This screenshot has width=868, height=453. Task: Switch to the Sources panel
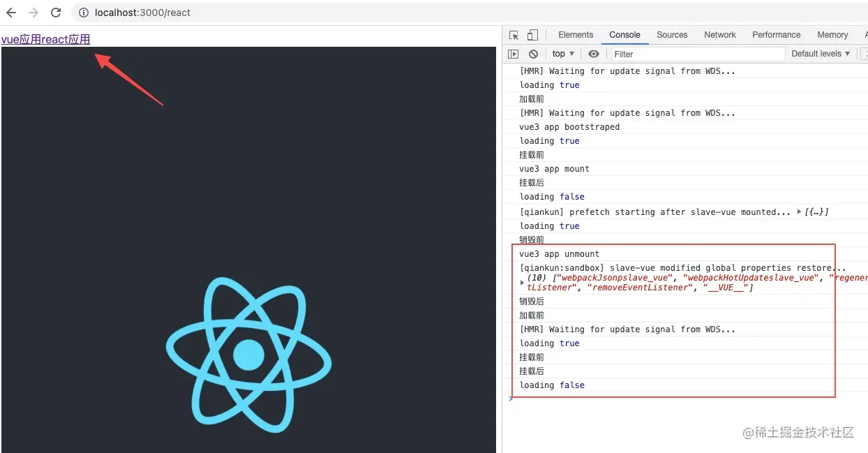pyautogui.click(x=672, y=34)
